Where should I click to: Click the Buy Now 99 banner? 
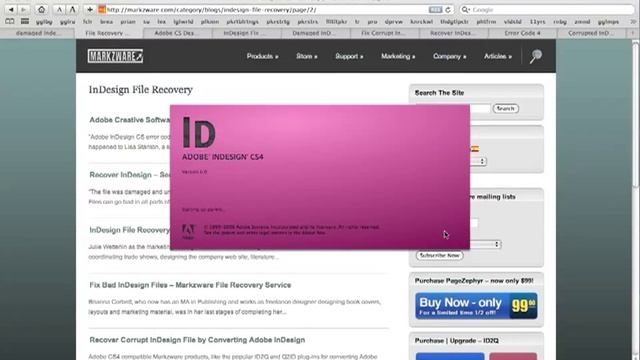coord(476,306)
